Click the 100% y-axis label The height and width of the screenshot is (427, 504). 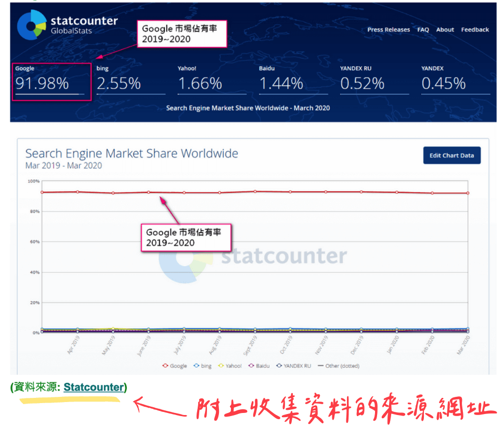point(33,181)
